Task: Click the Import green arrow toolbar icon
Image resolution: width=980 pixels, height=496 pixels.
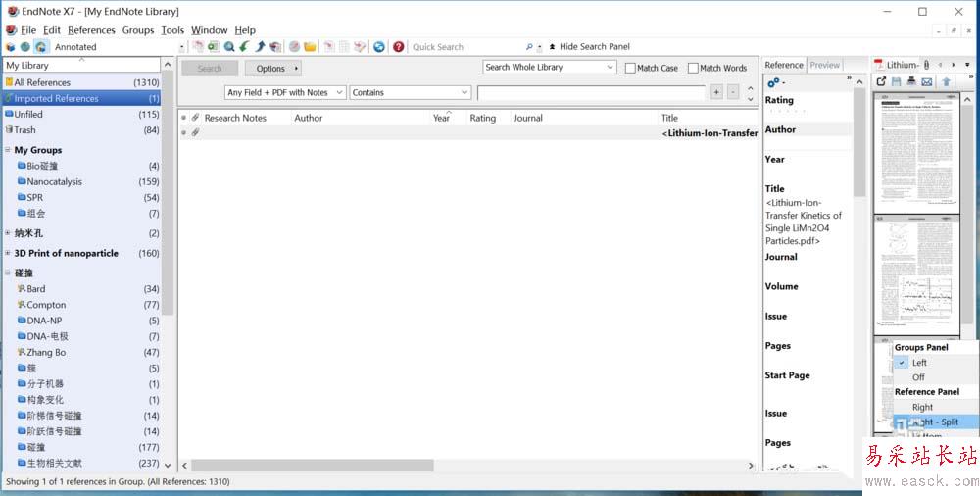Action: [244, 47]
